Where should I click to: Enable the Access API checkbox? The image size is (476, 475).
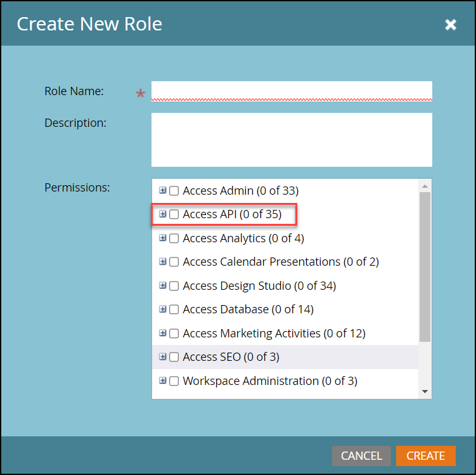coord(174,214)
